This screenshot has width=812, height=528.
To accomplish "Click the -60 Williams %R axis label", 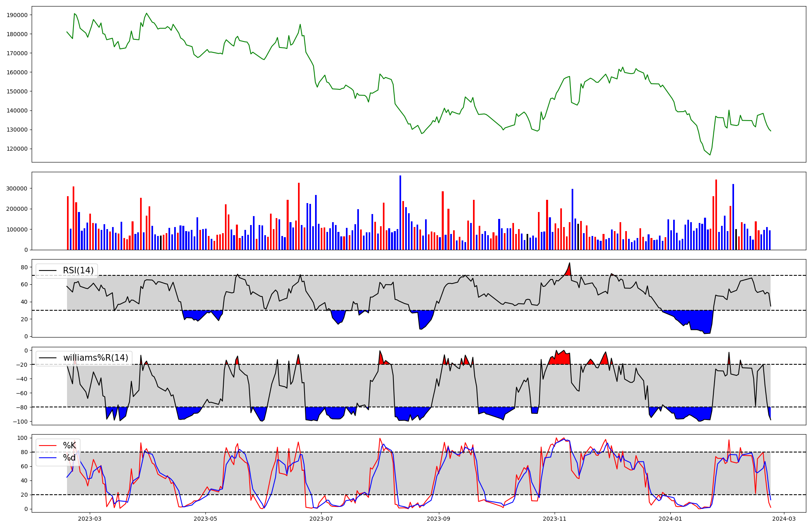I will click(22, 393).
